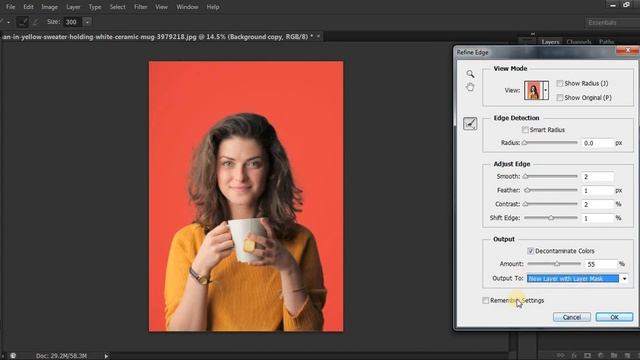The height and width of the screenshot is (360, 640).
Task: Open the Help menu
Action: [x=213, y=7]
